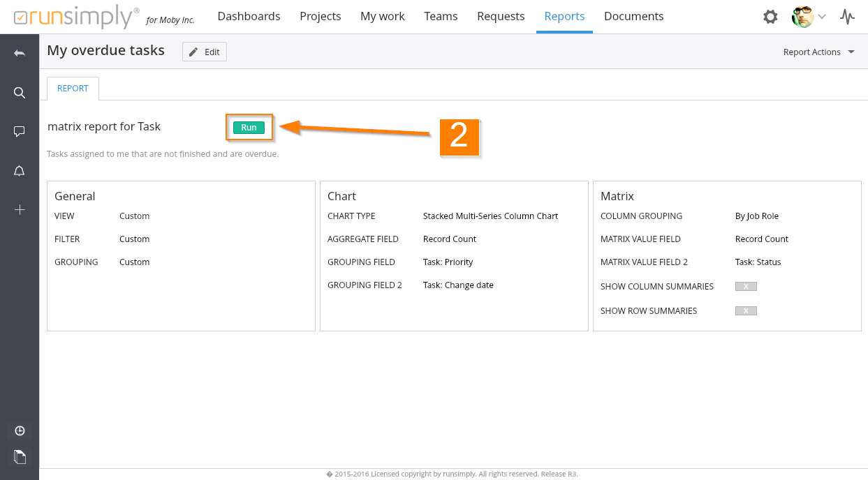
Task: Click the back arrow icon in sidebar
Action: (20, 53)
